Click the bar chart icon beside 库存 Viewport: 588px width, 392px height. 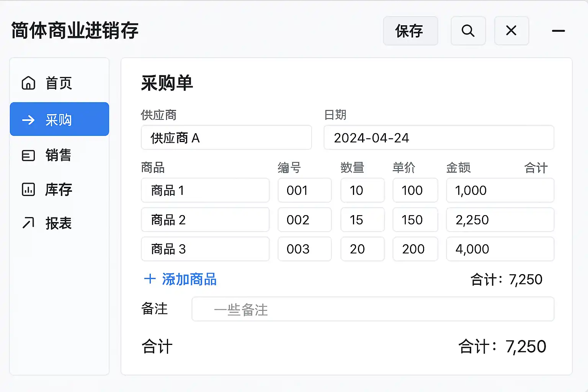(28, 189)
